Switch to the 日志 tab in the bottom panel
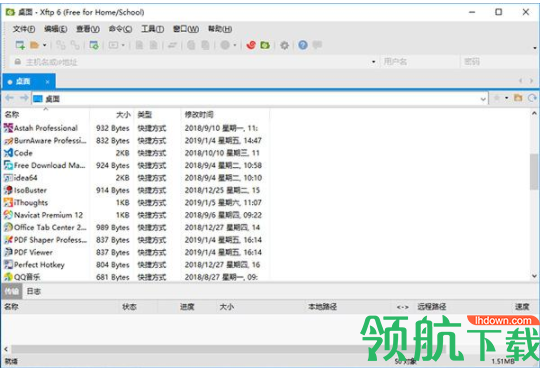Screen dimensions: 540x368 tap(34, 292)
